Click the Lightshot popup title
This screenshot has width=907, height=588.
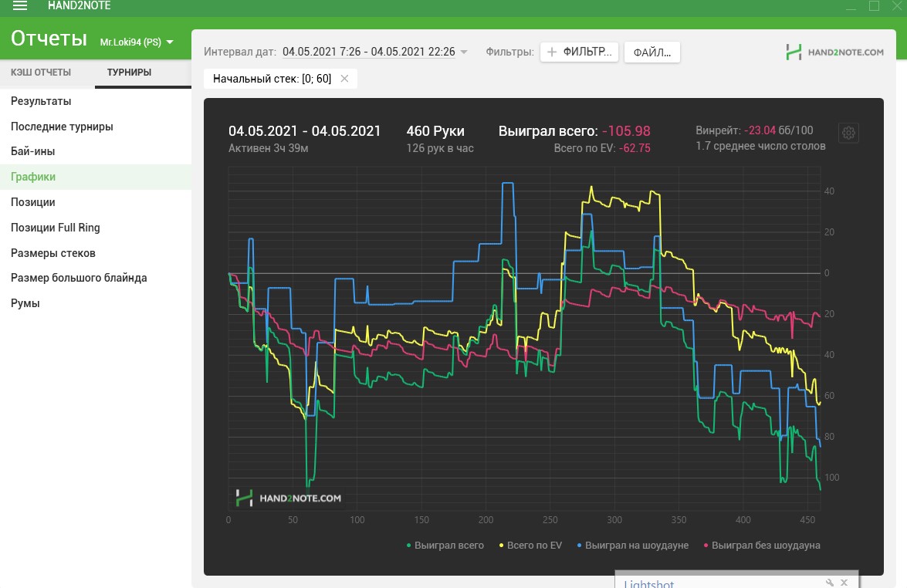(x=648, y=583)
